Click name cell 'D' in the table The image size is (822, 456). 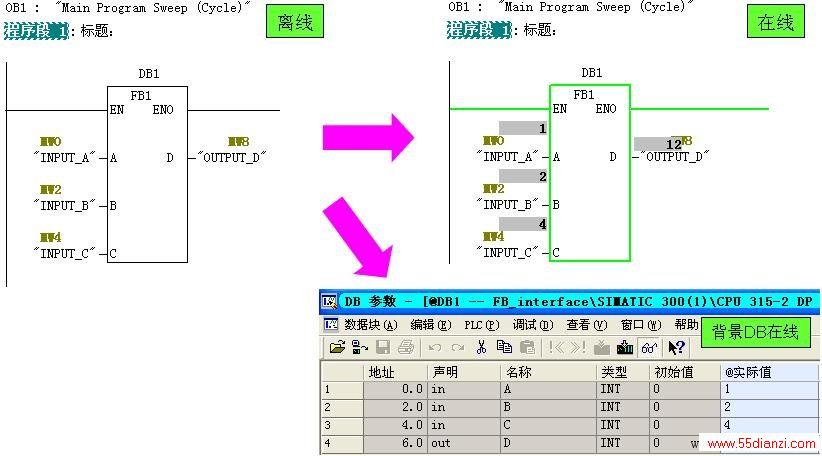click(x=549, y=443)
